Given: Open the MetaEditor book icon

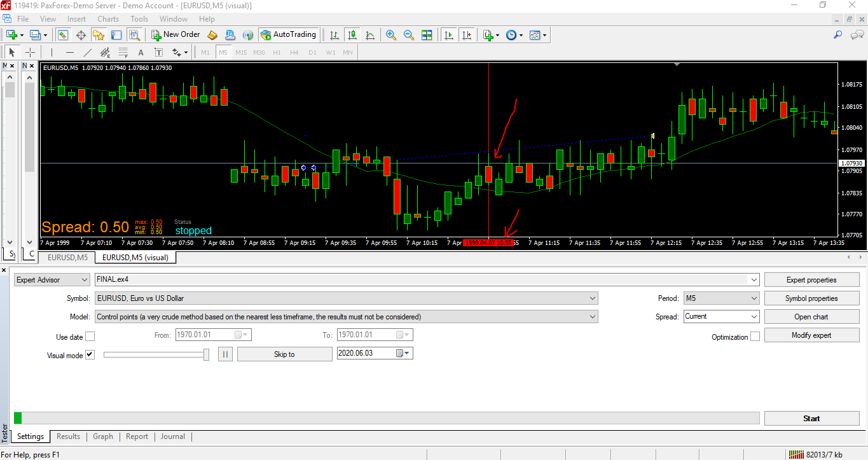Looking at the screenshot, I should pos(212,35).
